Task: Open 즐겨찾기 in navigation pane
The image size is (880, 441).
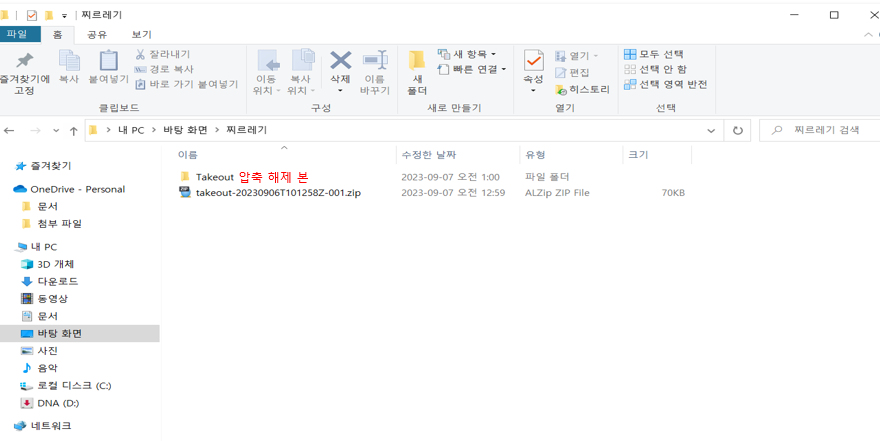Action: pos(51,166)
